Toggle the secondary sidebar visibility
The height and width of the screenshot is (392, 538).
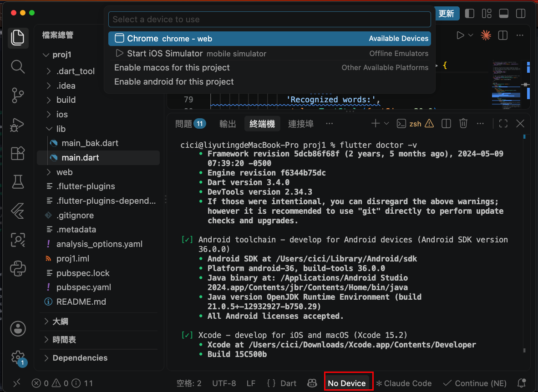521,13
